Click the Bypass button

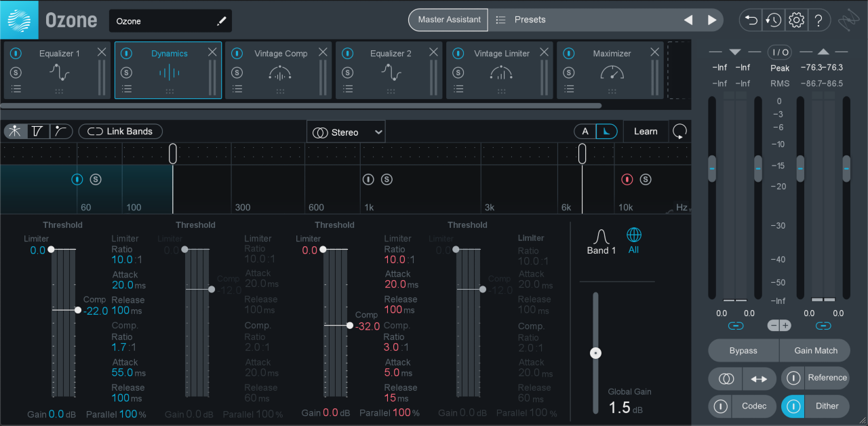click(x=743, y=351)
